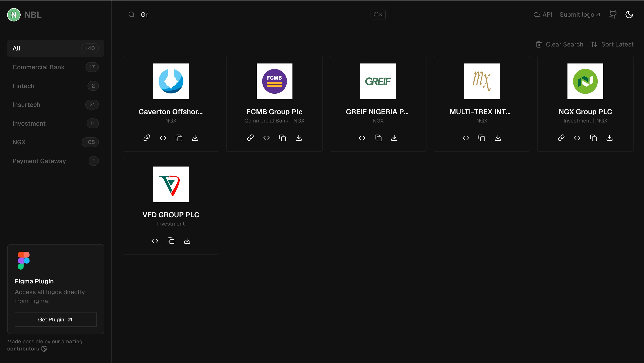Click the ⌘K shortcut badge
The width and height of the screenshot is (644, 363).
click(378, 15)
